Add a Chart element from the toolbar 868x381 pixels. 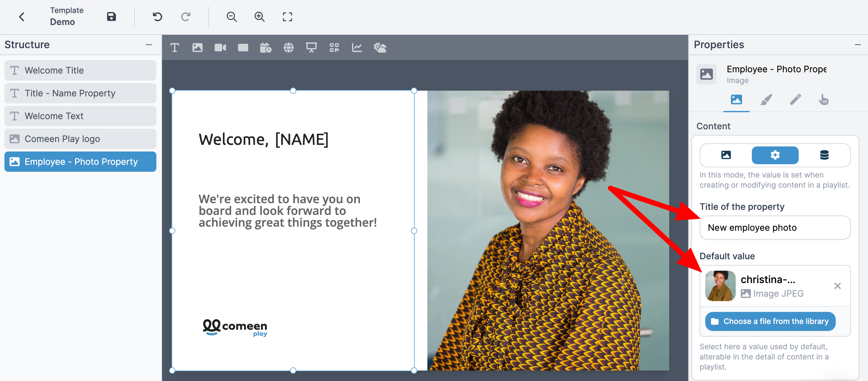point(357,48)
